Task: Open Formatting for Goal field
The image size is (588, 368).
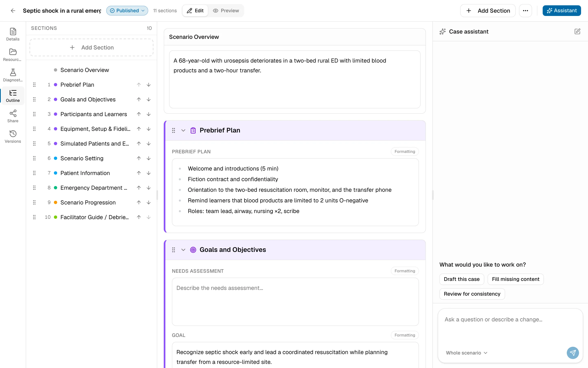Action: pyautogui.click(x=404, y=335)
